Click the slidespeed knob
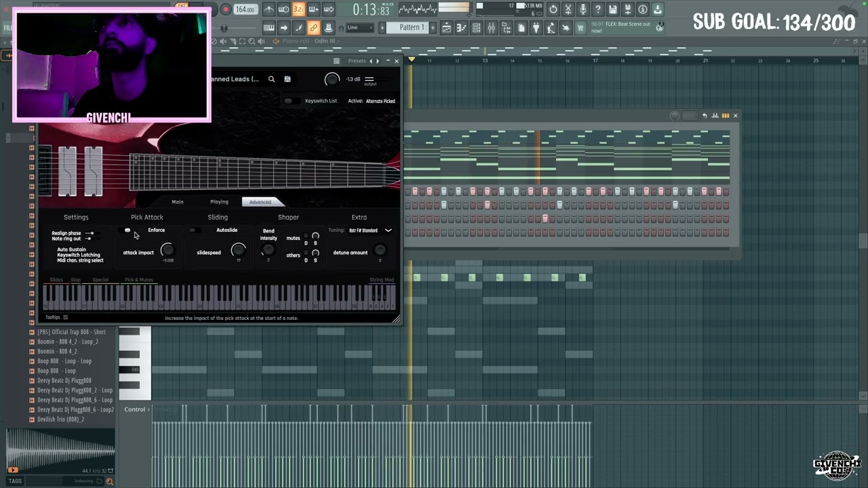The width and height of the screenshot is (868, 488). [238, 251]
